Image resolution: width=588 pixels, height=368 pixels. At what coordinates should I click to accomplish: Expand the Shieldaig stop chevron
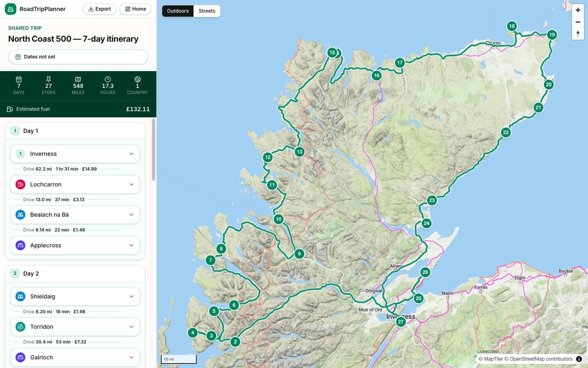[131, 296]
